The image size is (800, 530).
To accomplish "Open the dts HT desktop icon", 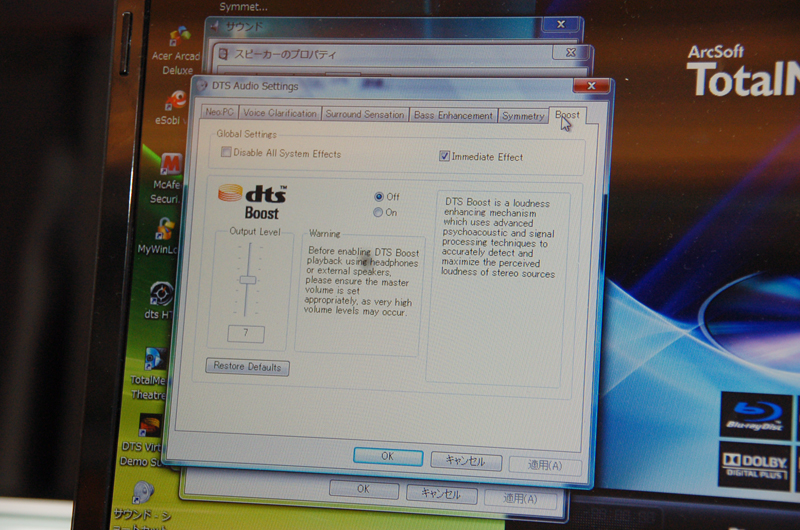I will tap(161, 294).
